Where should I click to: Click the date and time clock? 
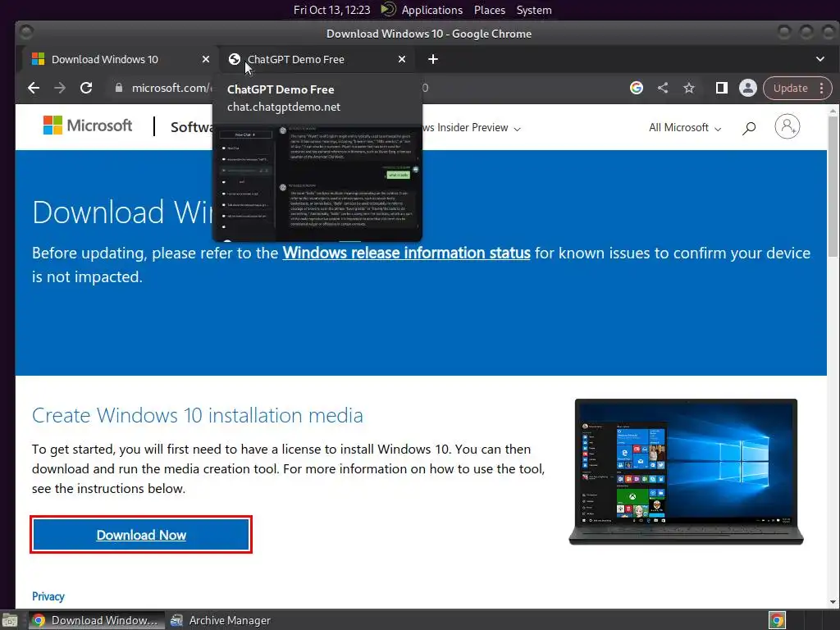click(331, 10)
